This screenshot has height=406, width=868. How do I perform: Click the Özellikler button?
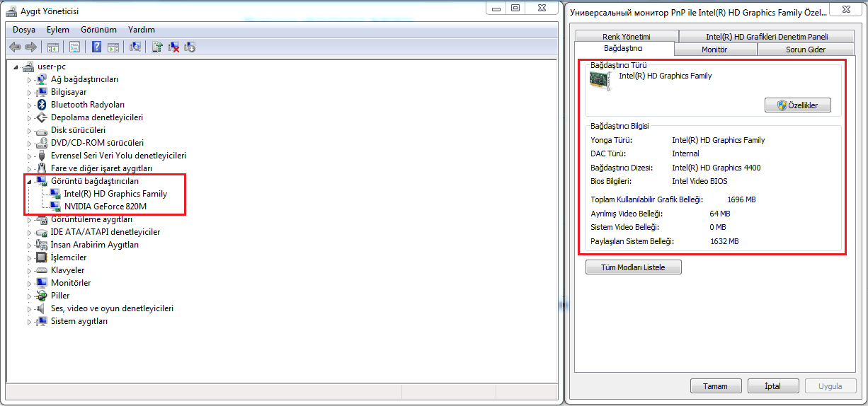798,105
